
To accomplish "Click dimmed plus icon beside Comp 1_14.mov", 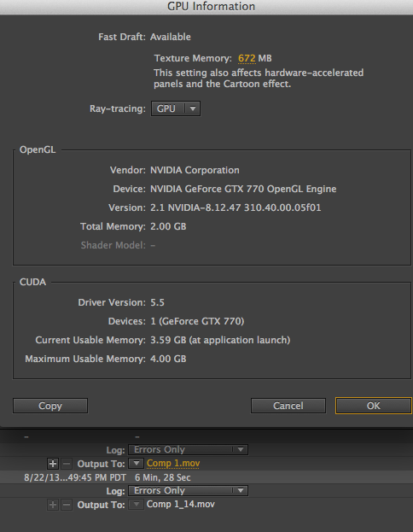I will click(53, 505).
